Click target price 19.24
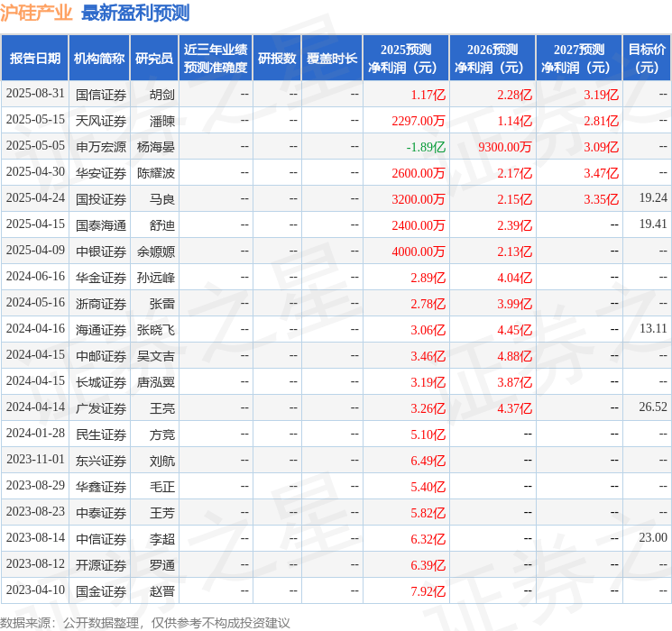Viewport: 672px width, 631px height. click(x=653, y=198)
